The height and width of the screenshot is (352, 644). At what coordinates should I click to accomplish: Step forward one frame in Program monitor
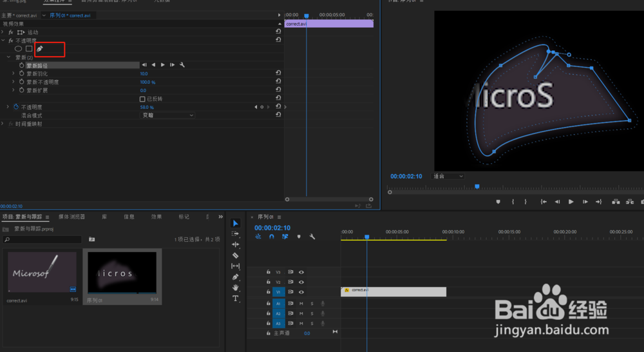point(585,202)
